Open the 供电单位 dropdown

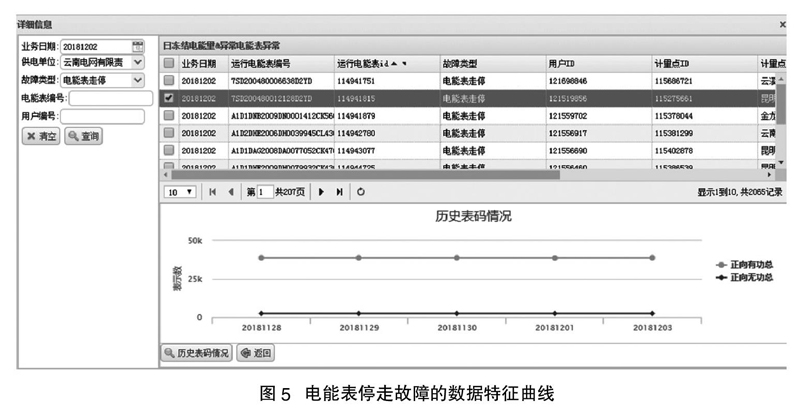coord(138,62)
